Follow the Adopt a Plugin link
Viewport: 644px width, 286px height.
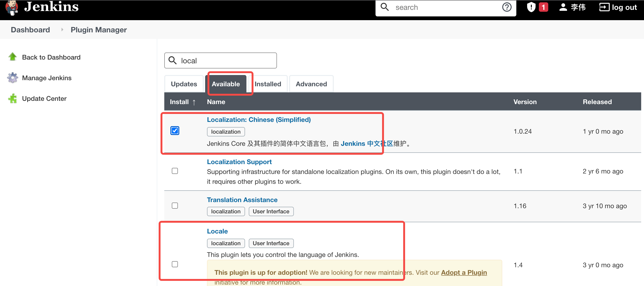click(464, 272)
